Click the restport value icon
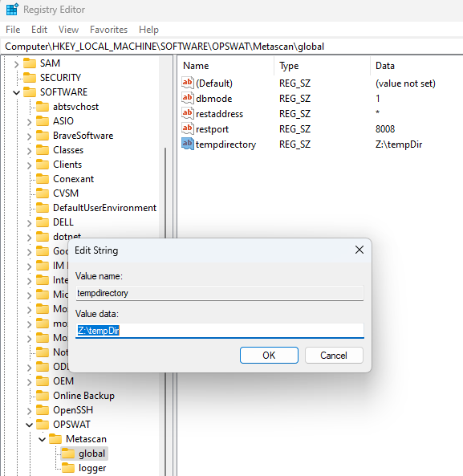This screenshot has width=463, height=476. (x=188, y=128)
